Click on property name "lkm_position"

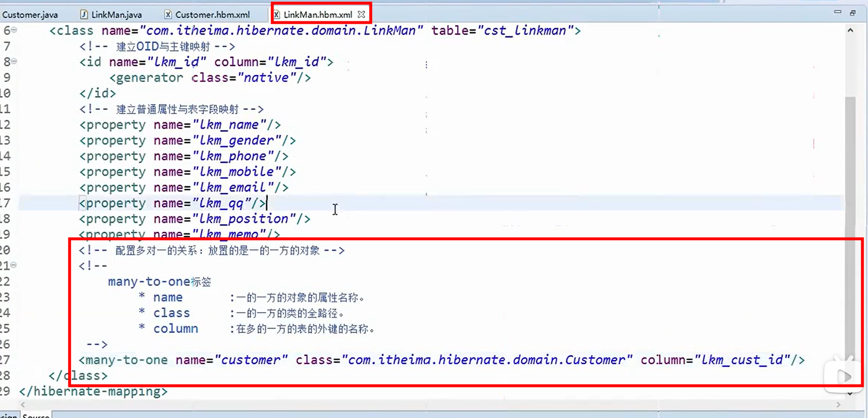pos(244,219)
